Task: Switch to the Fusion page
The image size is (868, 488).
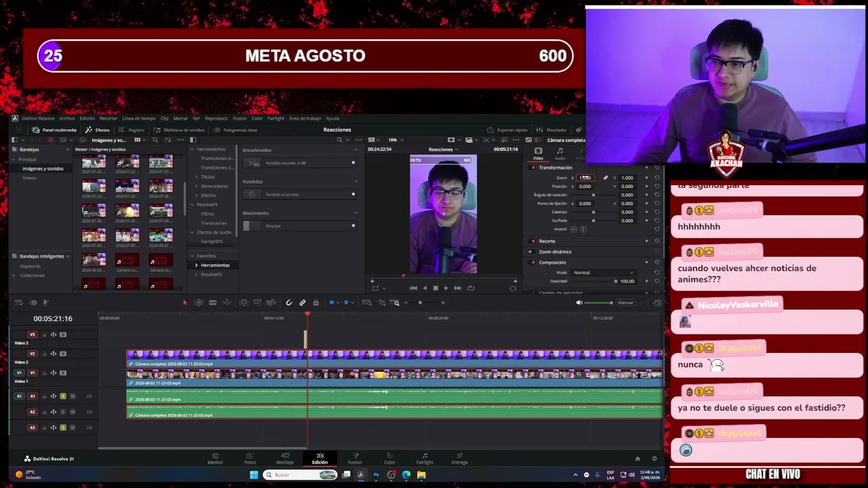Action: click(355, 458)
